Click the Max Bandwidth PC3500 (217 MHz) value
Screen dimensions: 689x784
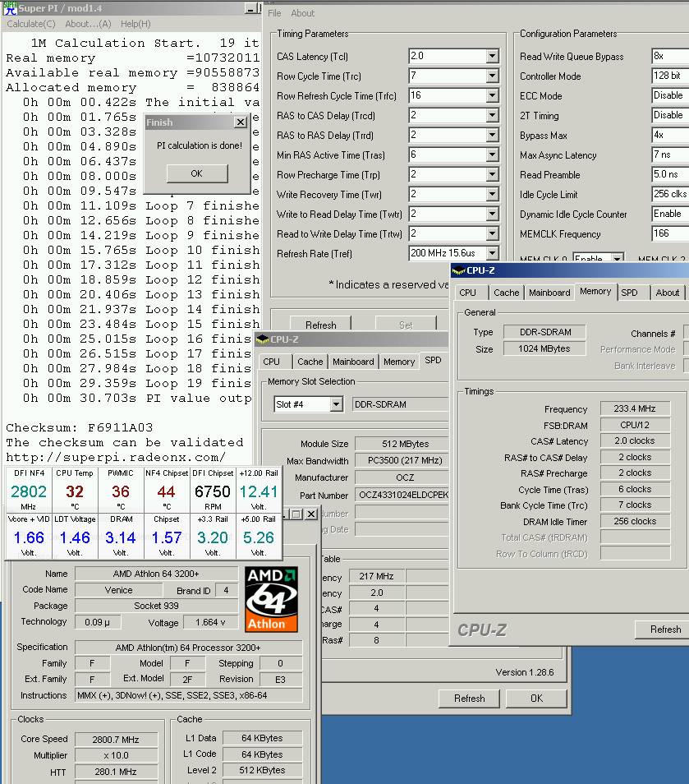click(x=402, y=460)
